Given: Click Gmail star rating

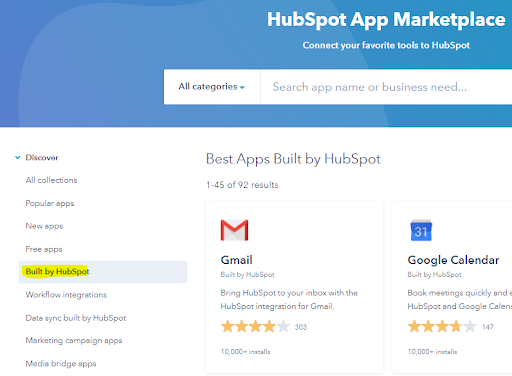Looking at the screenshot, I should [255, 327].
